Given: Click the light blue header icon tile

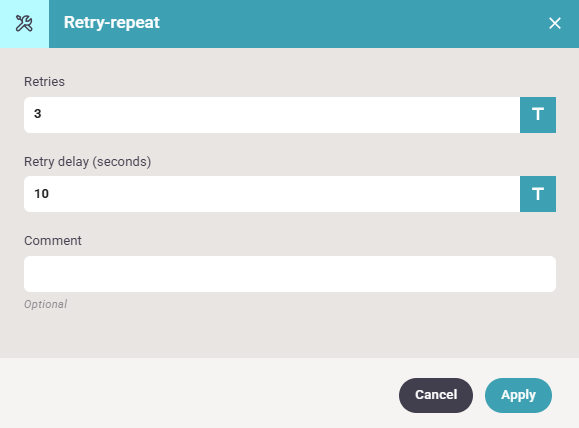Looking at the screenshot, I should 24,24.
